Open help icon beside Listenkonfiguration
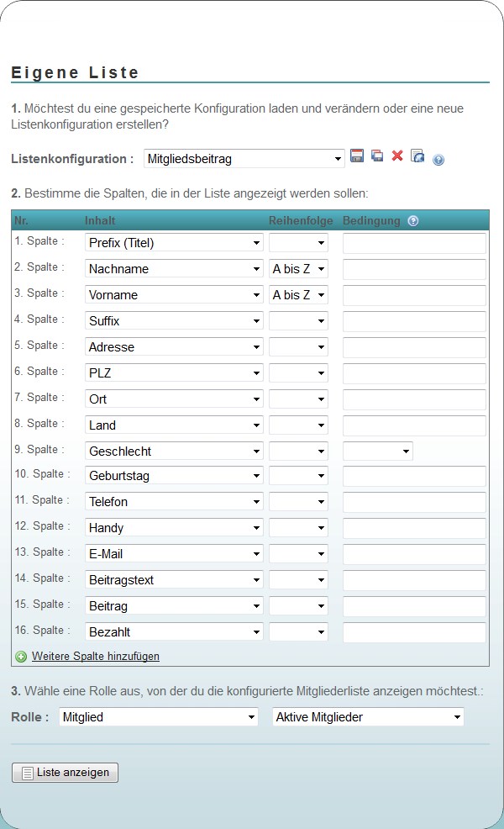Viewport: 504px width, 829px height. point(438,160)
